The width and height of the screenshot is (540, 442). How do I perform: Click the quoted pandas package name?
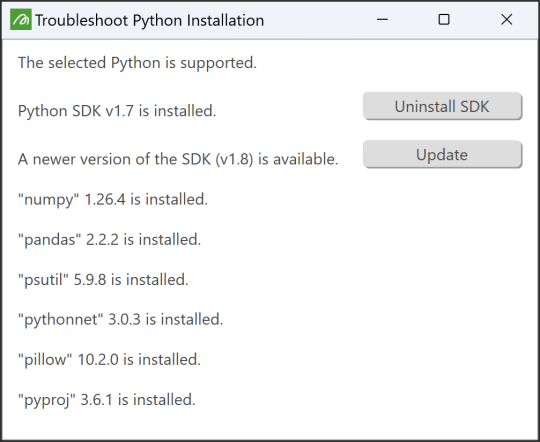[50, 240]
